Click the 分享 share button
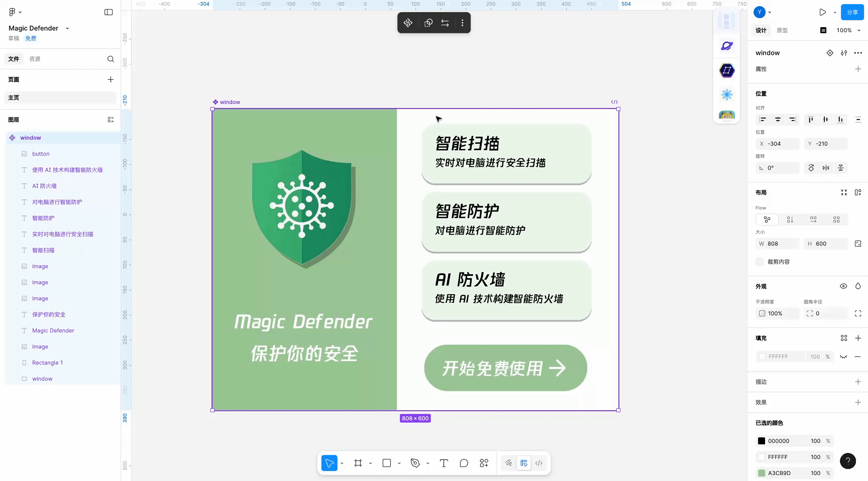The height and width of the screenshot is (481, 868). coord(852,12)
